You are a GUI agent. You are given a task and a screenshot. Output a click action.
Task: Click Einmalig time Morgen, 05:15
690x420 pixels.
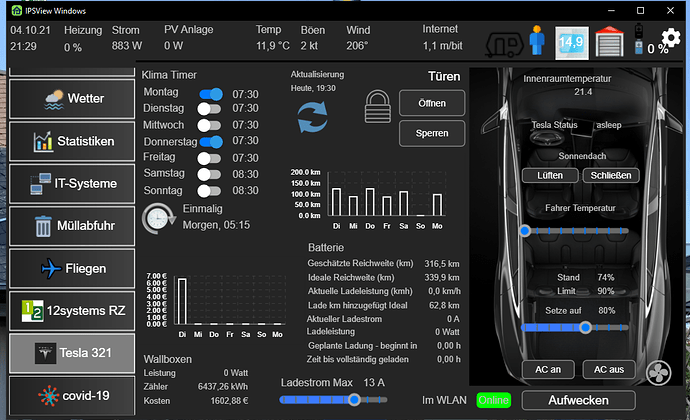[x=216, y=225]
